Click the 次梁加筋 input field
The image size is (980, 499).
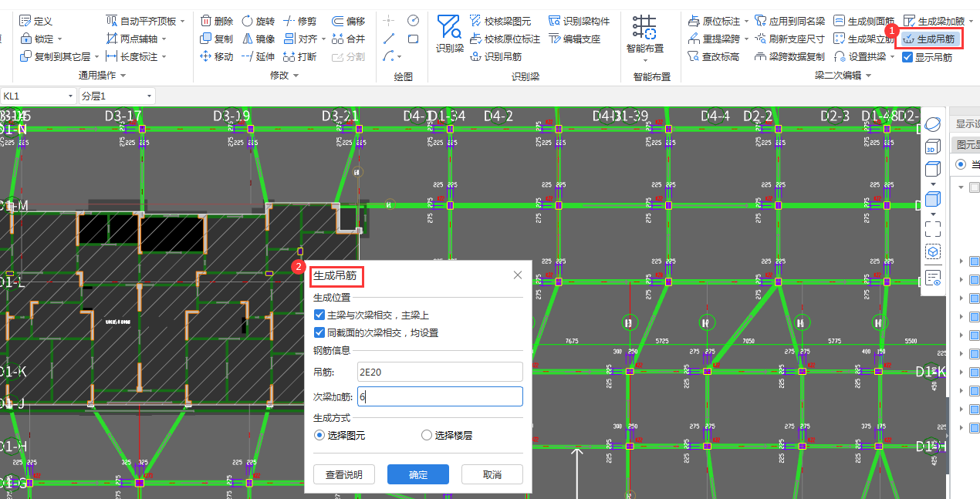440,396
